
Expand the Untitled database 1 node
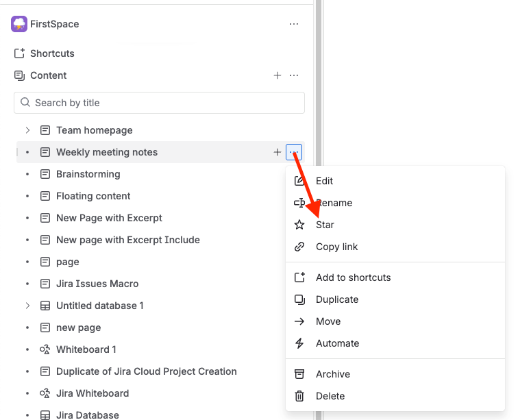click(x=27, y=306)
